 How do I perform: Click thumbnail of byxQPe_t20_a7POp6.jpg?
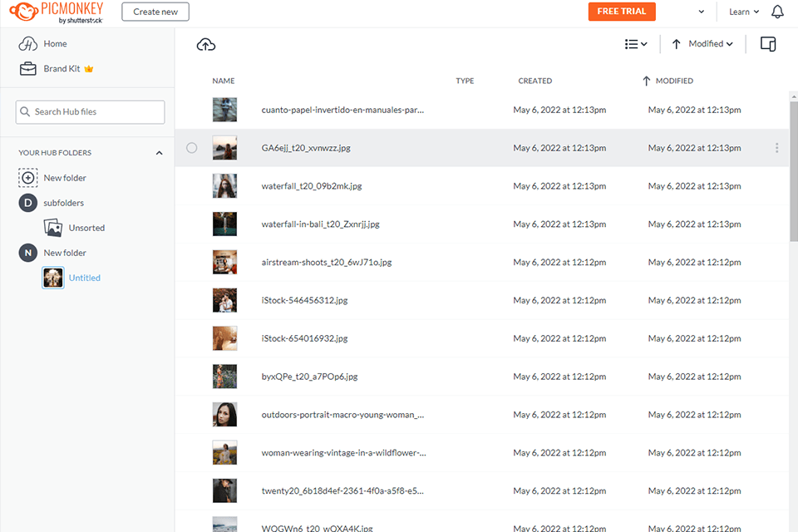pyautogui.click(x=224, y=377)
